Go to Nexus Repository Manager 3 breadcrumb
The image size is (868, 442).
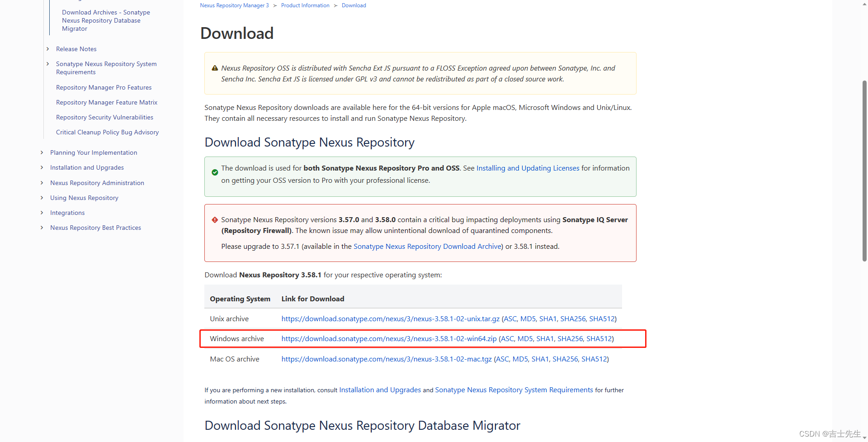234,5
